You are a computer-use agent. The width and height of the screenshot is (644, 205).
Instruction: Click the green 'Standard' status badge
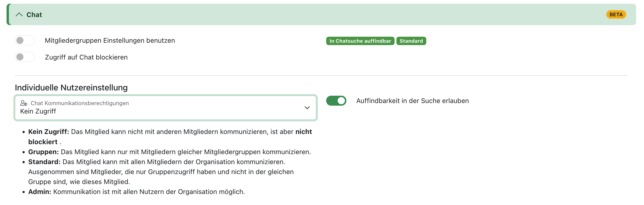click(411, 41)
